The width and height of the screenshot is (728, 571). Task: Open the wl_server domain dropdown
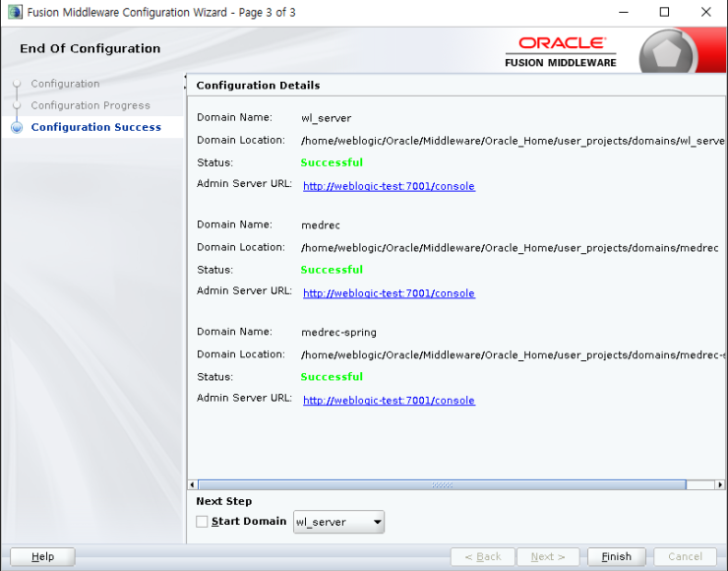pos(339,522)
